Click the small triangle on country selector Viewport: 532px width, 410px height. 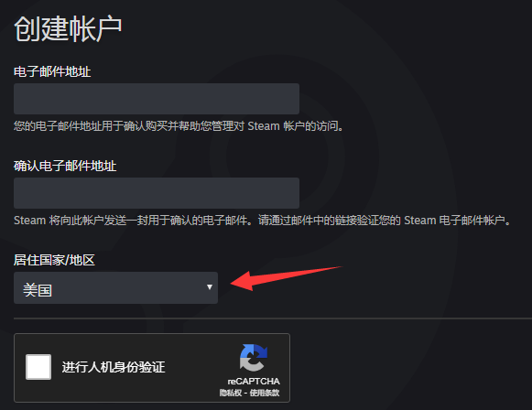click(x=210, y=287)
